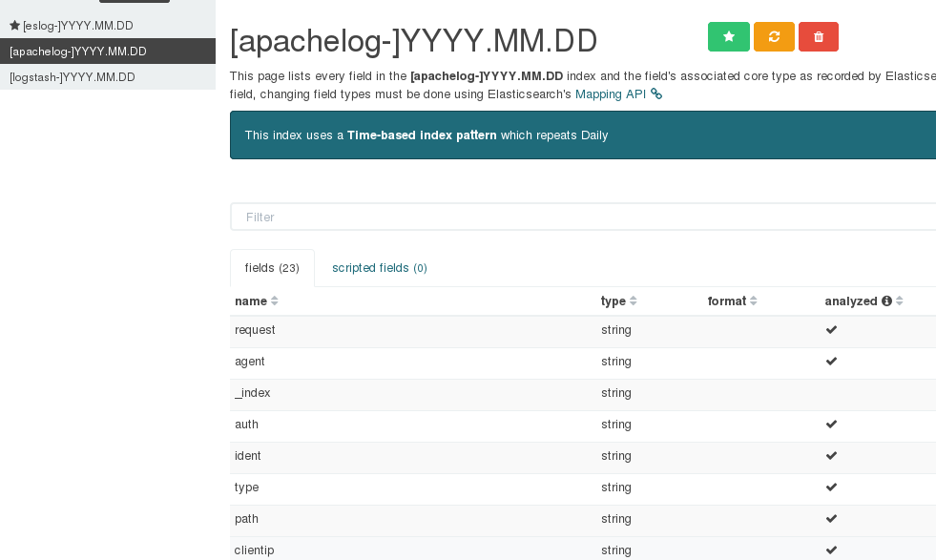This screenshot has height=560, width=936.
Task: Click string type in ident row
Action: coord(616,456)
